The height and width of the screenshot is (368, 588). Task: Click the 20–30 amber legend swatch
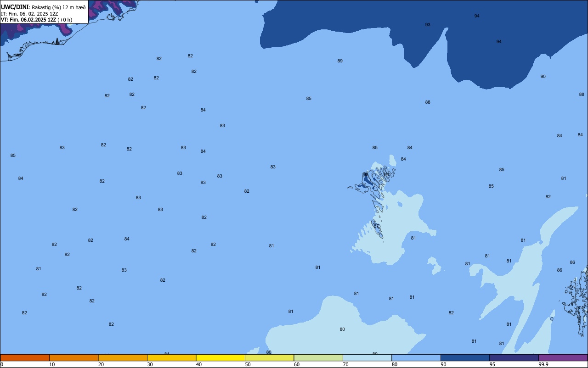click(x=123, y=357)
